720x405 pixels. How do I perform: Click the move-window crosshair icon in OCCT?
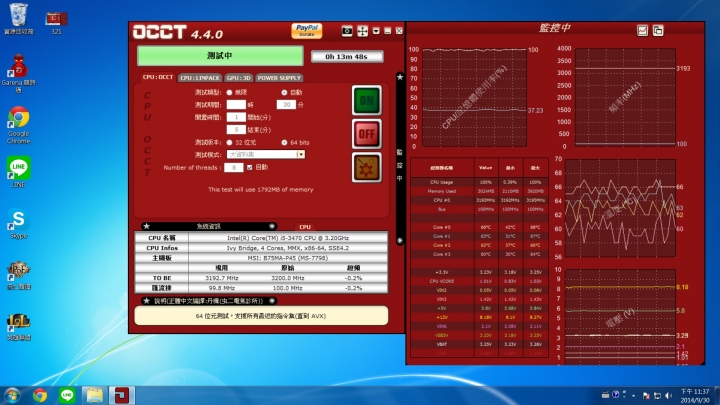[362, 31]
